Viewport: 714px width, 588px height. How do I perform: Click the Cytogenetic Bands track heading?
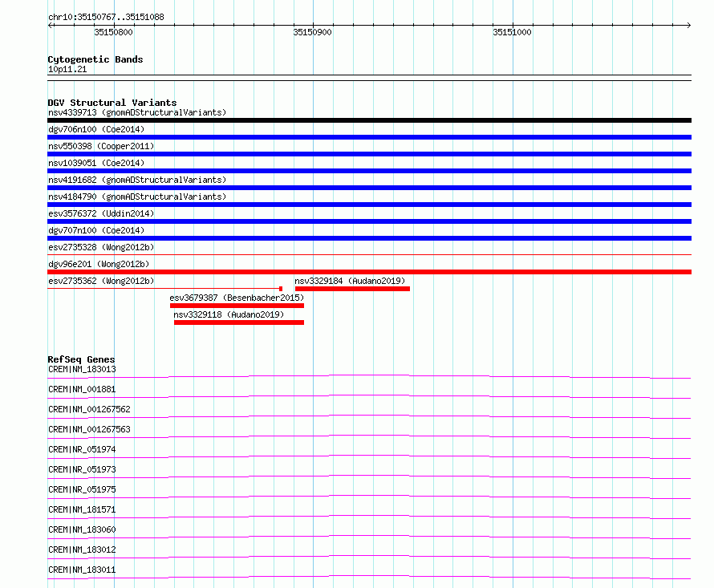(x=95, y=59)
